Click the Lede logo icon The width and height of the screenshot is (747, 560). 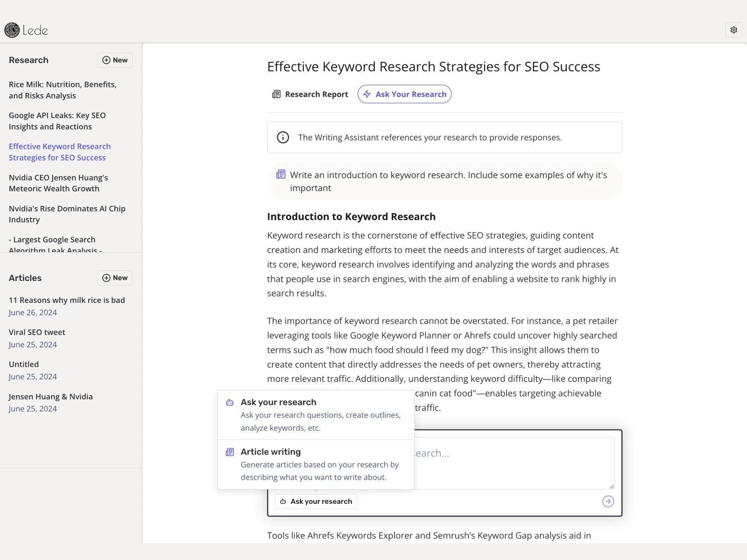pos(12,30)
